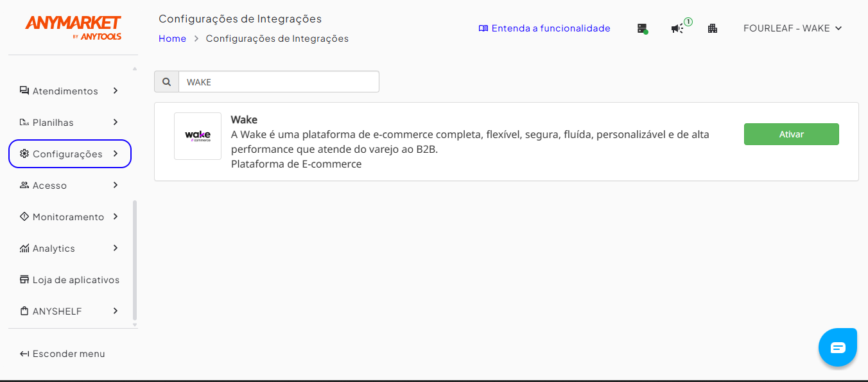Click the Atendimentos chat icon in the sidebar
This screenshot has height=382, width=868.
click(24, 91)
